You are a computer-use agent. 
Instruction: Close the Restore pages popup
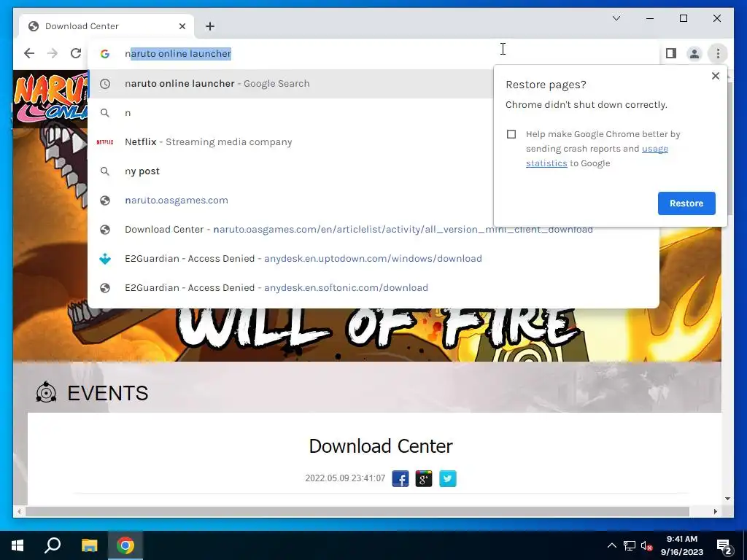tap(715, 76)
